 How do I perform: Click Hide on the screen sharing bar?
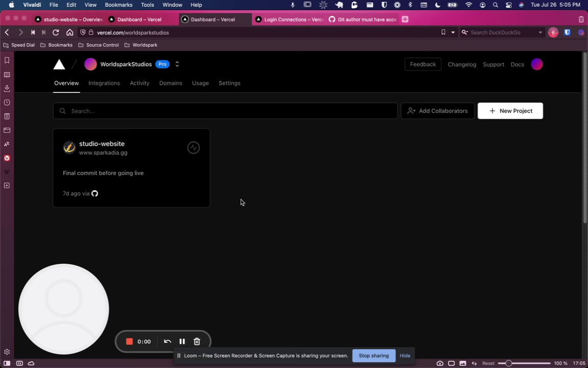[x=405, y=356]
